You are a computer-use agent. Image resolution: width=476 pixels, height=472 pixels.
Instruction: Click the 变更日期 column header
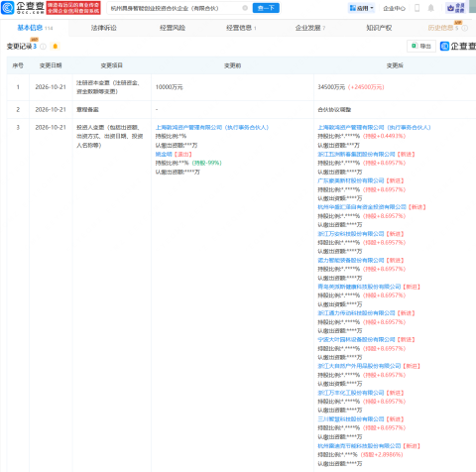[x=51, y=65]
